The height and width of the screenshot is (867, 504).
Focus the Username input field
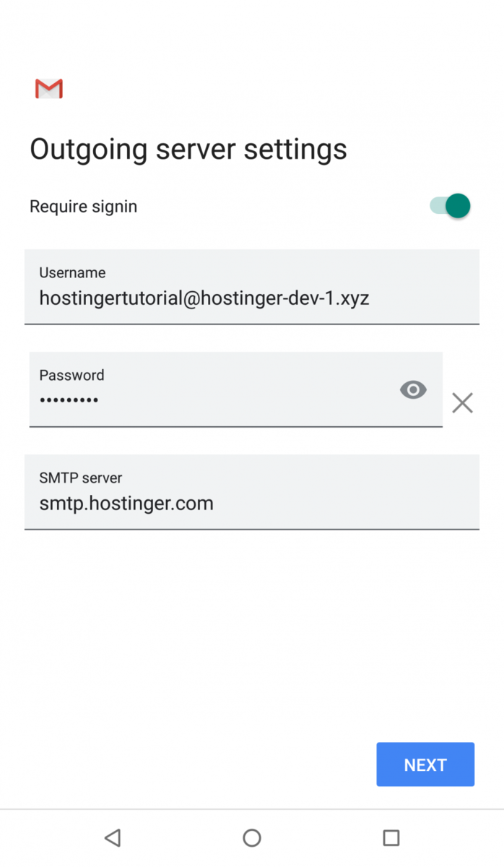[x=252, y=287]
